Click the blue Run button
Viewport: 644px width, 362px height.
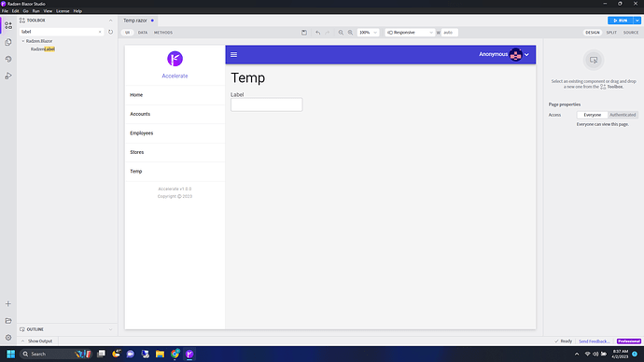tap(620, 21)
